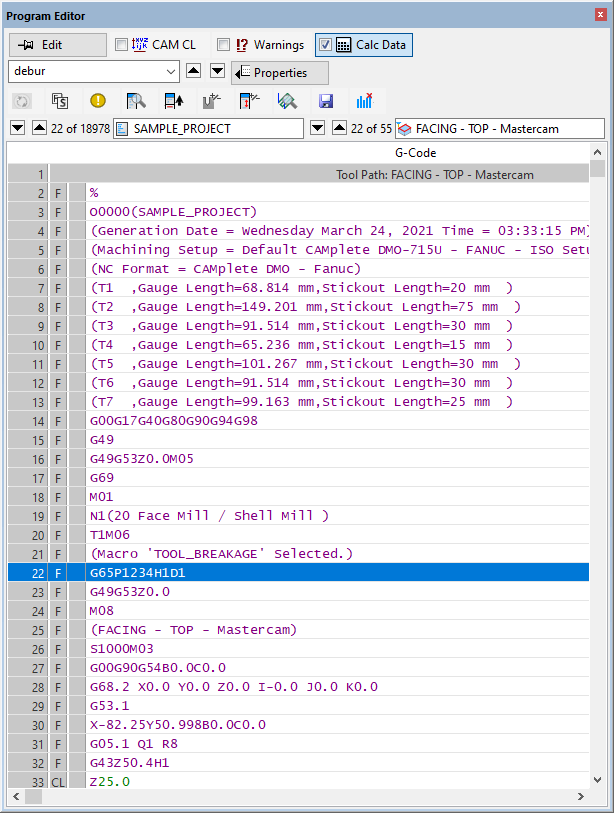The width and height of the screenshot is (614, 813).
Task: Go to next tool path via down arrow beside 22 of 55
Action: (317, 128)
